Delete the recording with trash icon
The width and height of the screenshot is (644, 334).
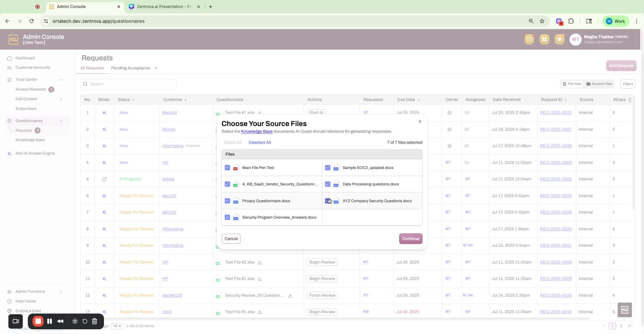(x=95, y=321)
